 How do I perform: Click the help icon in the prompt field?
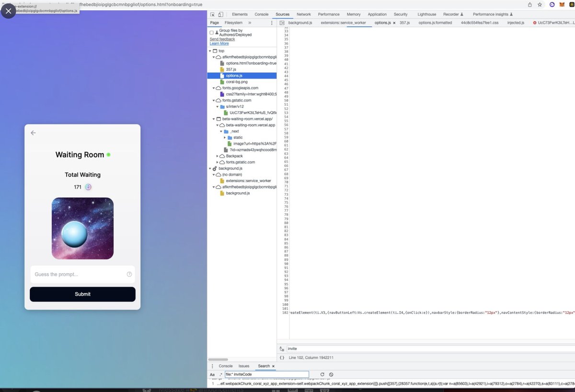(x=129, y=275)
